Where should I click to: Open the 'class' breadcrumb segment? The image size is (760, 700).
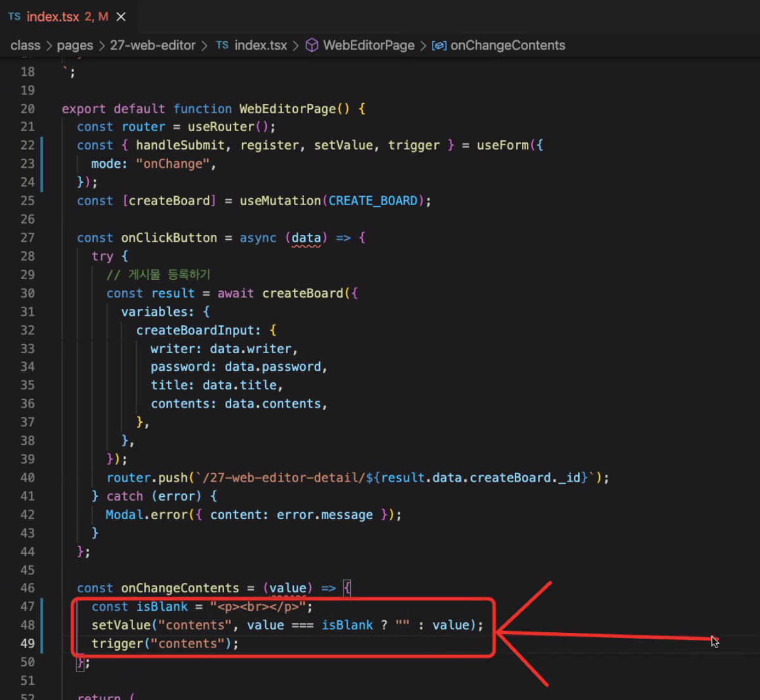(x=25, y=46)
